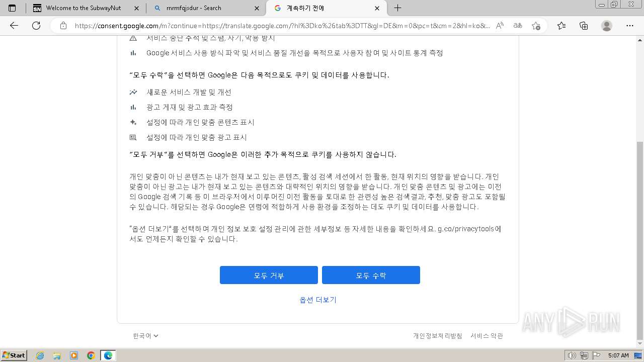Open a new browser tab
This screenshot has width=644, height=362.
[397, 8]
